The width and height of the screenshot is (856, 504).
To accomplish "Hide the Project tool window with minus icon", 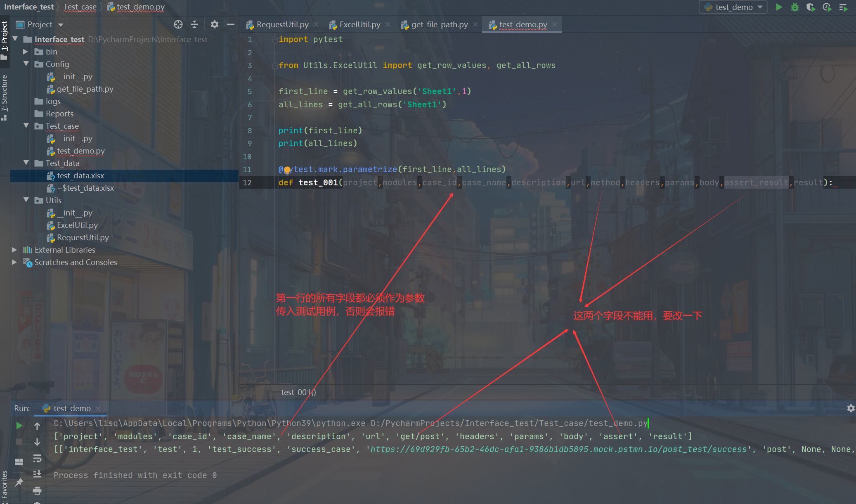I will pyautogui.click(x=231, y=24).
